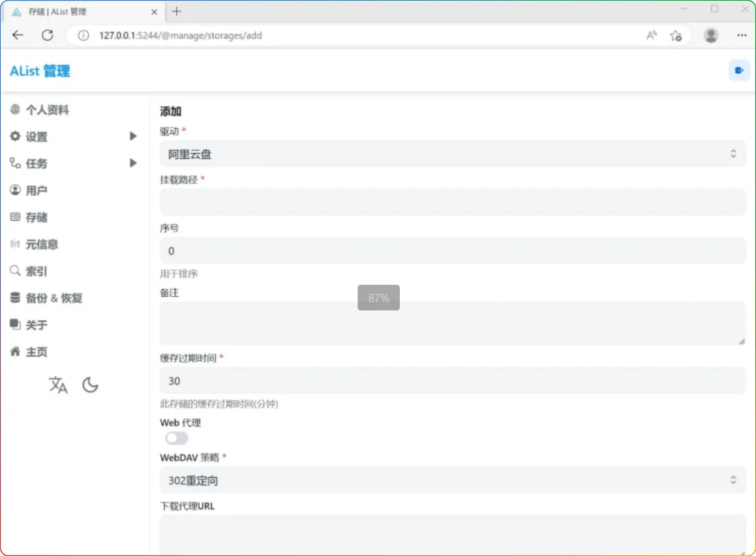Toggle dark mode with moon icon
Screen dimensions: 756x556
[90, 385]
